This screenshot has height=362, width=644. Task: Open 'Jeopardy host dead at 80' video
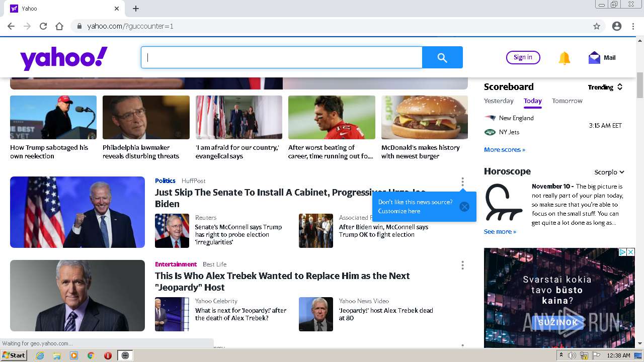pos(386,314)
